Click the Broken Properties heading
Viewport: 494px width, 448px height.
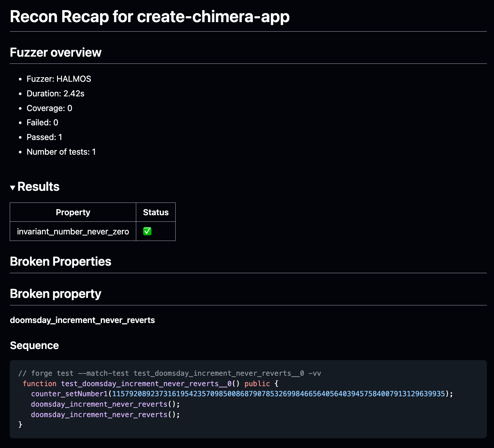61,261
